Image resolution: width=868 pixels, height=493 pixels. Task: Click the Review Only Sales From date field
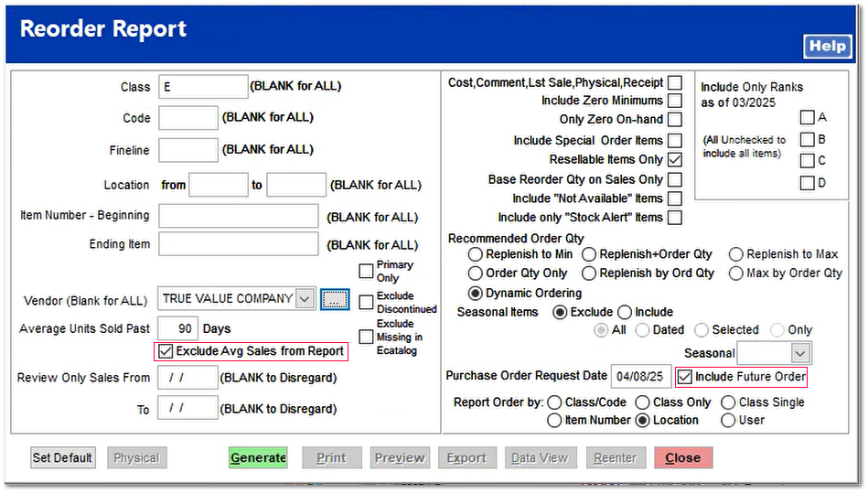pos(188,378)
